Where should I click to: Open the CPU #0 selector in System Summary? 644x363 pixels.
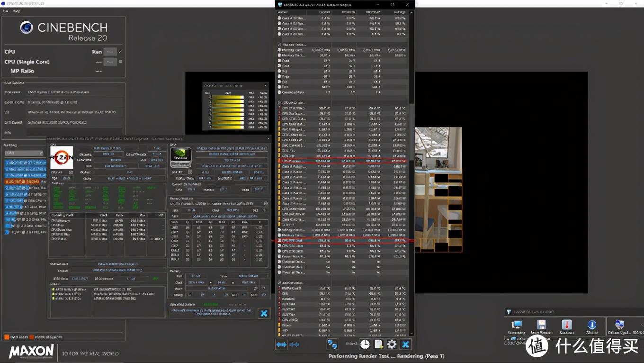(62, 172)
